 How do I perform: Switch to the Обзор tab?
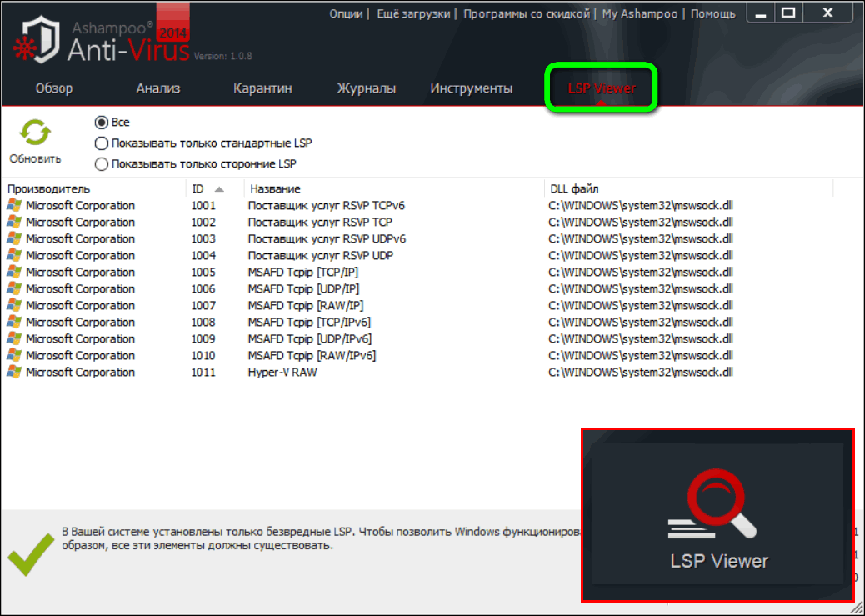point(54,88)
